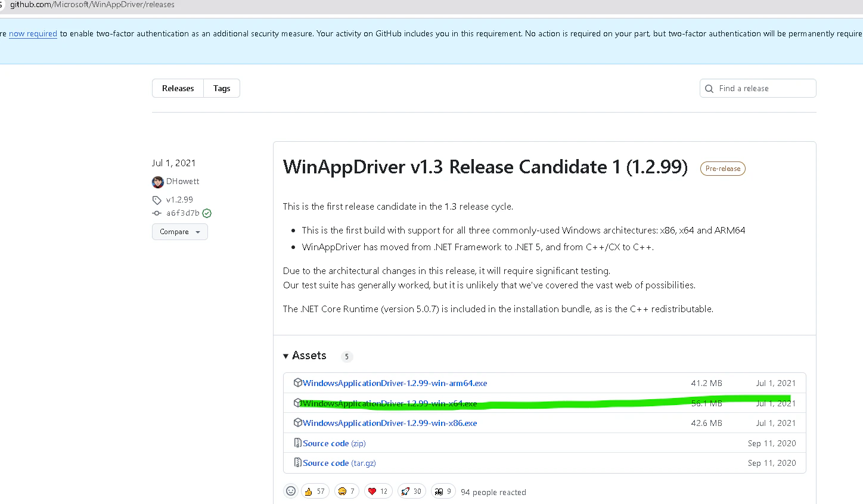Focus the Find a release search field
863x504 pixels.
pyautogui.click(x=758, y=88)
